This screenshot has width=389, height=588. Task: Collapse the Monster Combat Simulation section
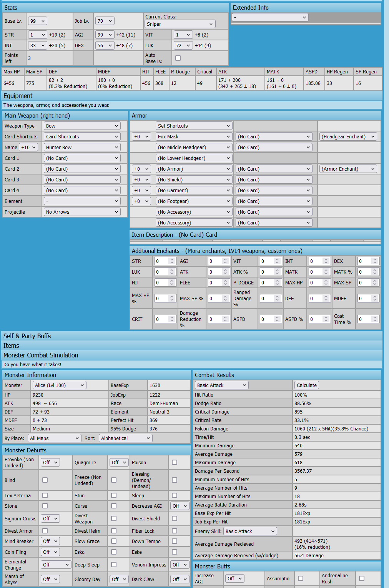click(192, 355)
